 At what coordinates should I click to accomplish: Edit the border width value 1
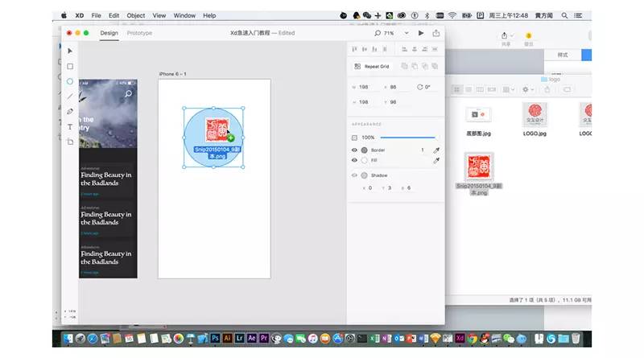[422, 150]
